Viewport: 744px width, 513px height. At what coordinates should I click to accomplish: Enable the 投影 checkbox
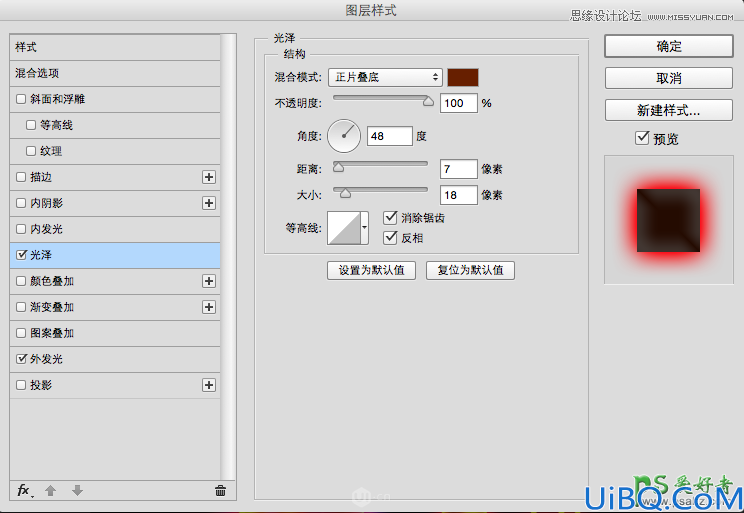tap(21, 385)
